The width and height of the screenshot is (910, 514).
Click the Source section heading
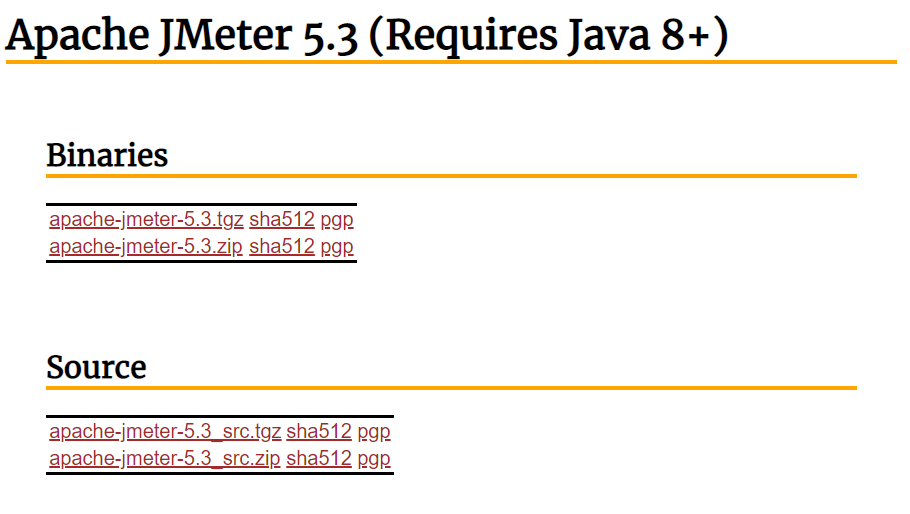click(x=96, y=367)
